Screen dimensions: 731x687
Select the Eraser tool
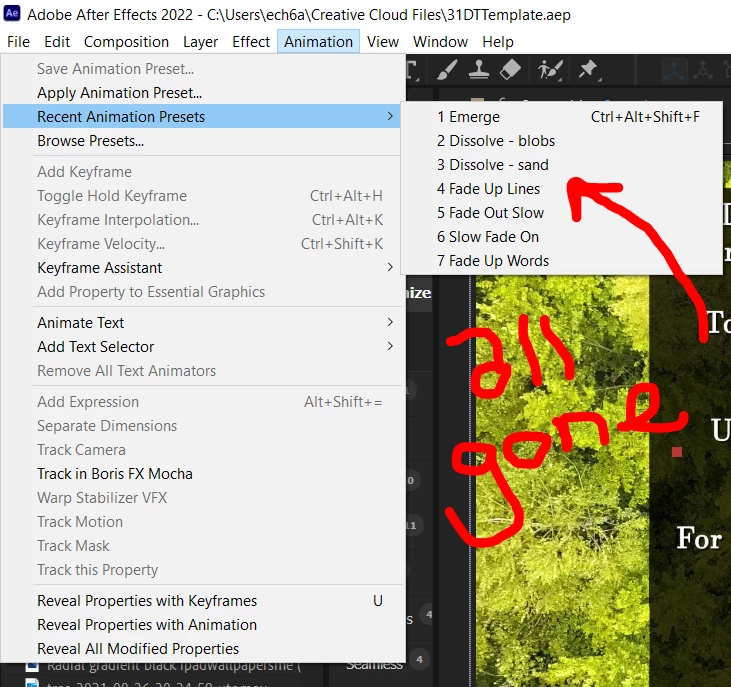(x=510, y=70)
